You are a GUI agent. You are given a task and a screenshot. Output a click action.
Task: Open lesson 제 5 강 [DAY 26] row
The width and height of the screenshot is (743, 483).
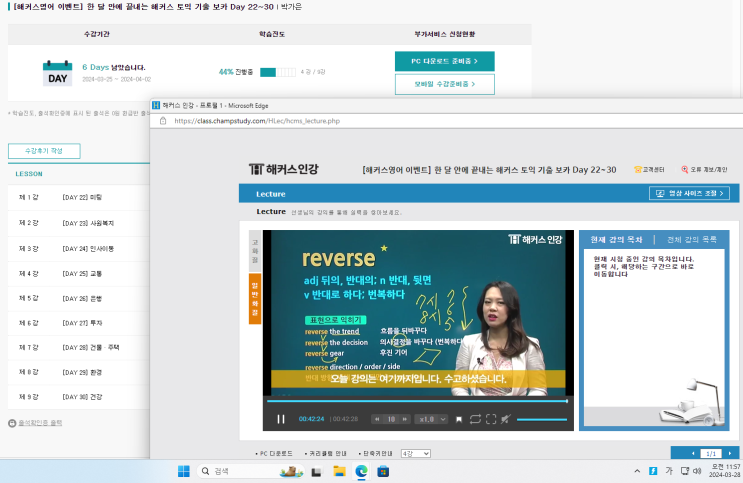[79, 298]
